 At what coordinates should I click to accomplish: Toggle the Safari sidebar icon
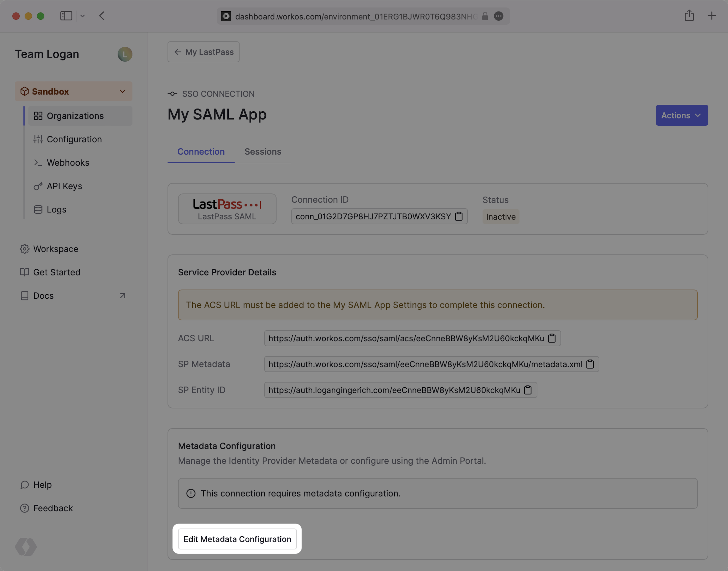66,16
